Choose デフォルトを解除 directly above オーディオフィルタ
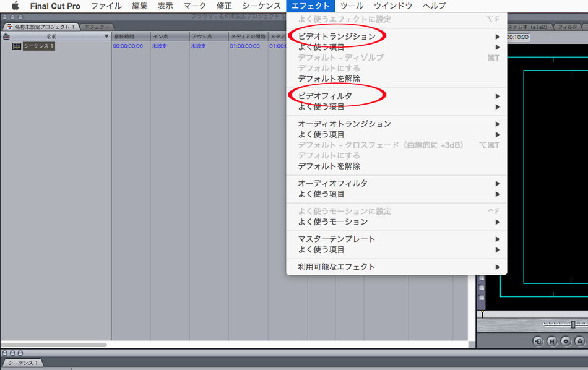The height and width of the screenshot is (370, 588). (x=397, y=166)
